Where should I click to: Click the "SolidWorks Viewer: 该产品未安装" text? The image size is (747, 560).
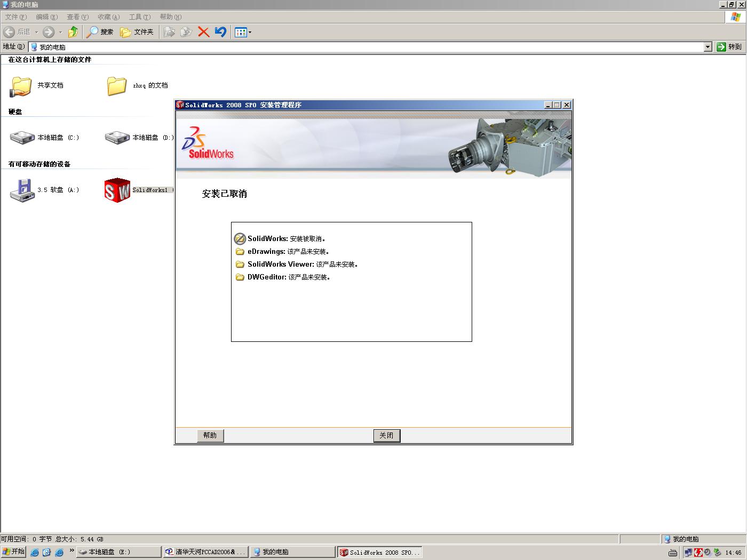[x=303, y=265]
